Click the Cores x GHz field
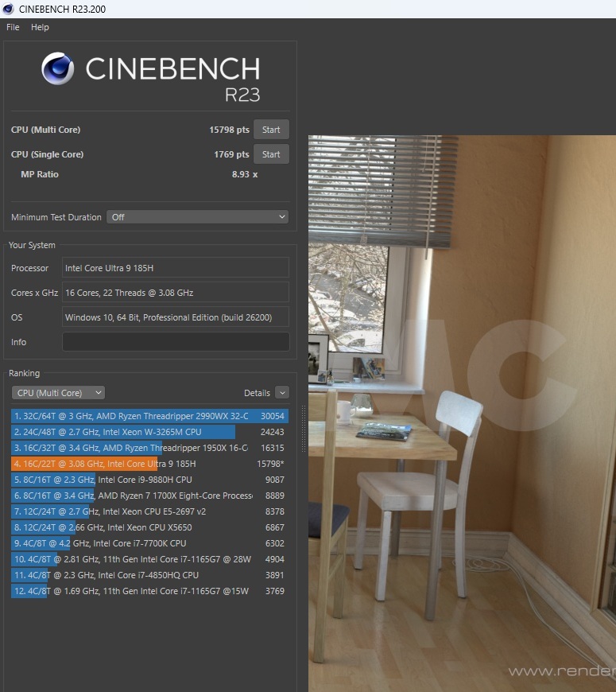 (176, 293)
